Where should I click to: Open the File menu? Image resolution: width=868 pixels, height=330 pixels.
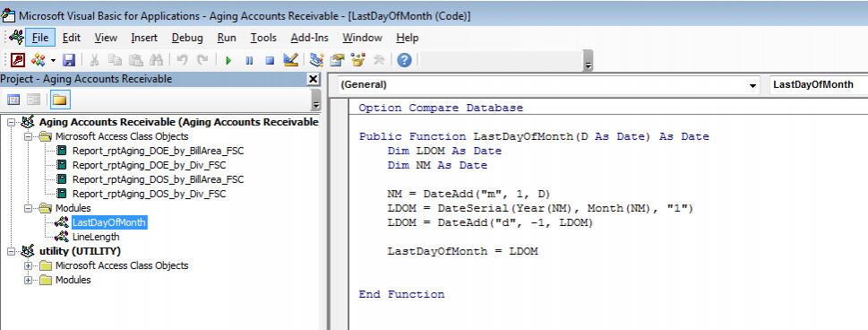[x=39, y=38]
